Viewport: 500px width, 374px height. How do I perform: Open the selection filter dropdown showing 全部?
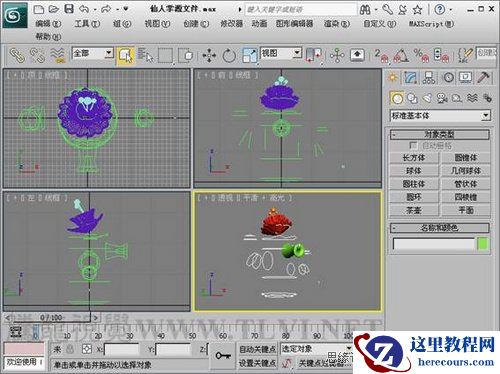click(93, 53)
